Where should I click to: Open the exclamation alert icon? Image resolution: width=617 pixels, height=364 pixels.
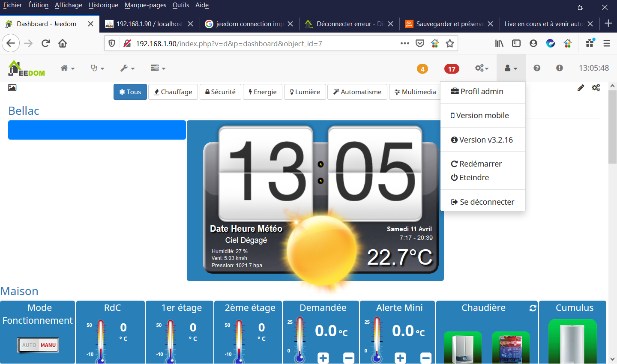[x=560, y=68]
